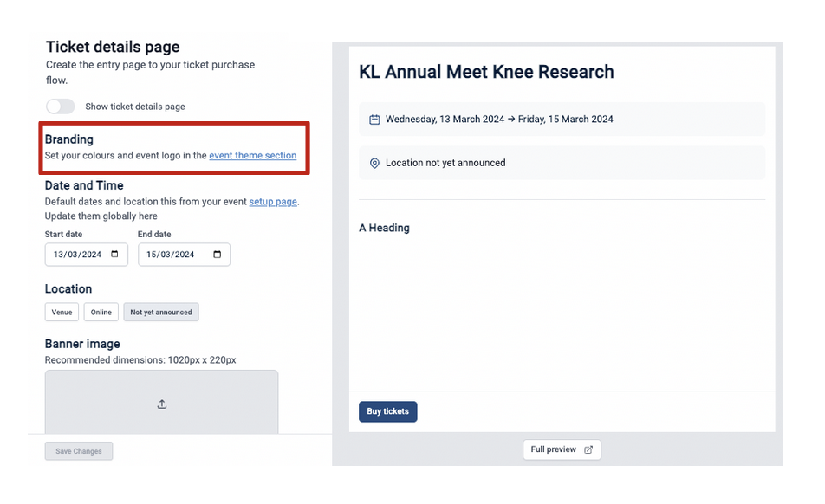Click the upload icon in banner image area

(161, 404)
